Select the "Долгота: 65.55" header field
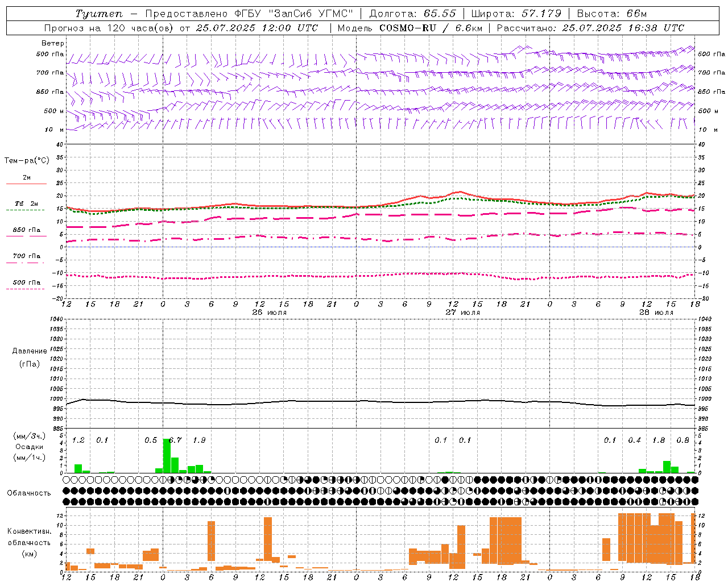Viewport: 728px width, 582px height. pyautogui.click(x=412, y=14)
